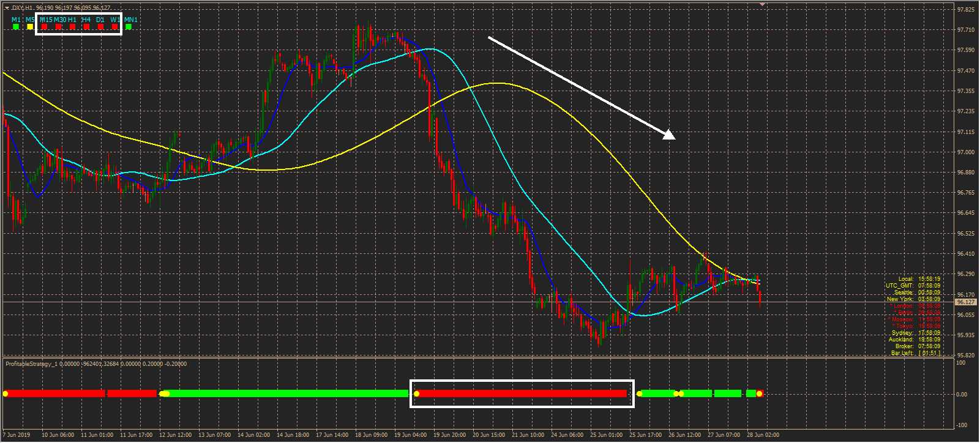Click the chart shift marker triangle at top

click(762, 4)
